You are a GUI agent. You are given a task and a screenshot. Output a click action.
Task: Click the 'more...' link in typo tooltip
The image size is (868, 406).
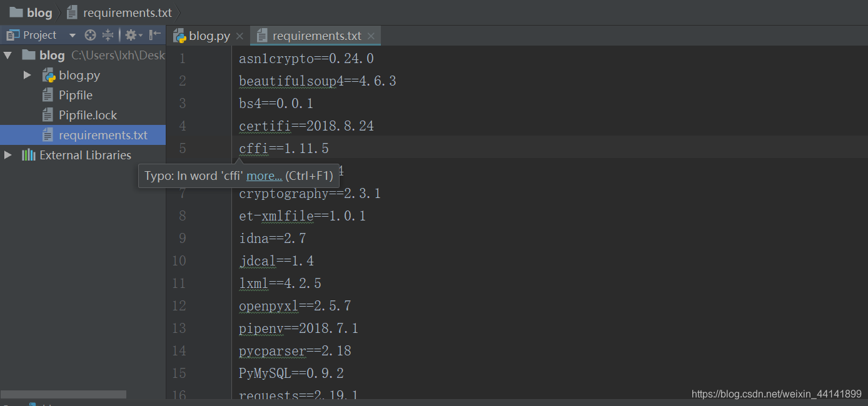263,176
